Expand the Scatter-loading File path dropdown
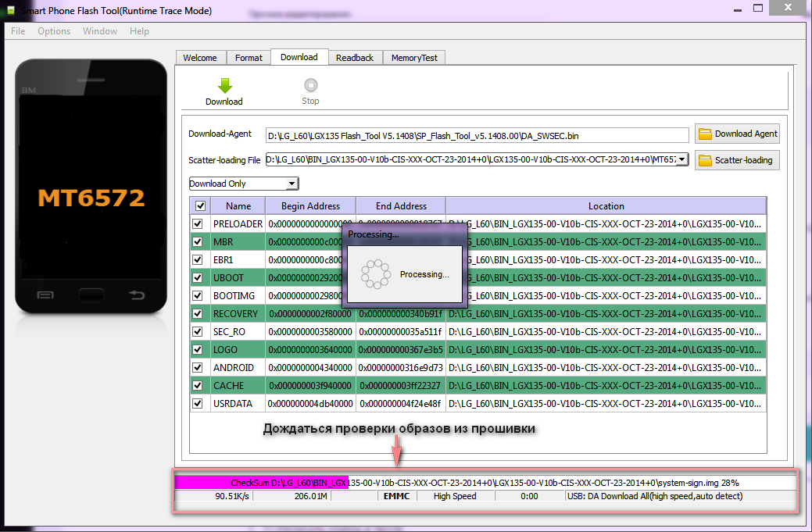The image size is (812, 532). click(681, 160)
